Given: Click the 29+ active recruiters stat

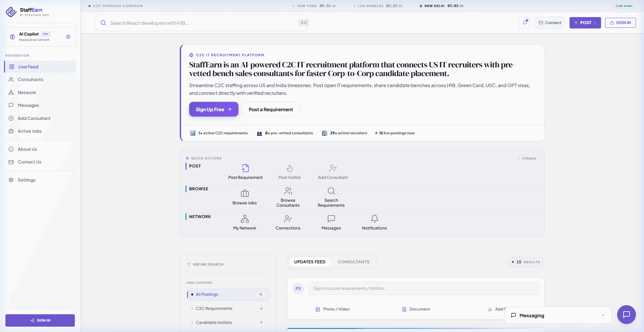Looking at the screenshot, I should coord(344,133).
